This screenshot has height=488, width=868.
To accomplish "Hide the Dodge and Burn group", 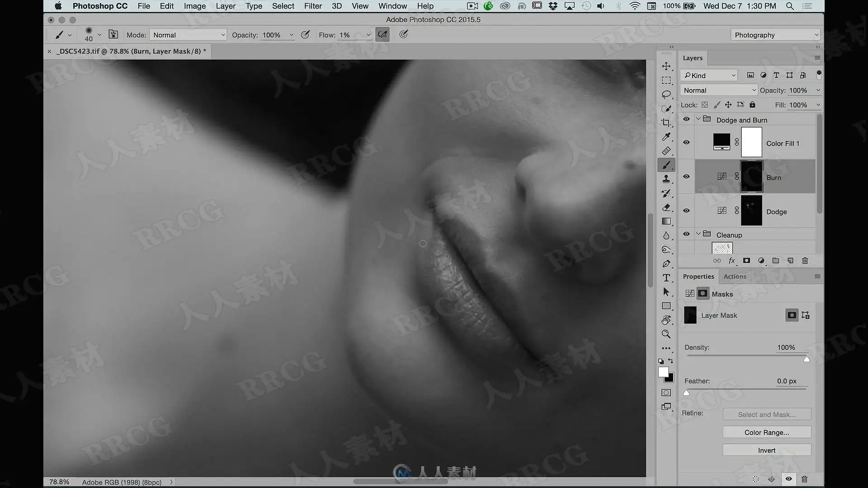I will (x=686, y=120).
